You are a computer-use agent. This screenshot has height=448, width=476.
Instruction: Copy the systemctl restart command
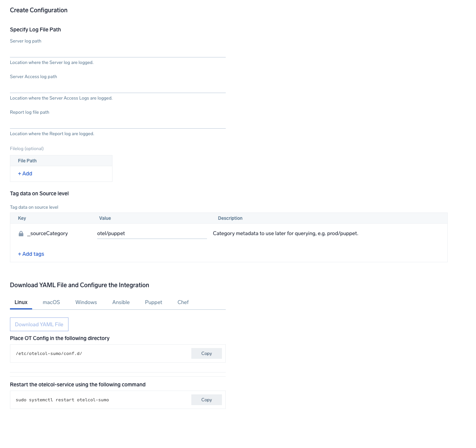click(x=207, y=400)
